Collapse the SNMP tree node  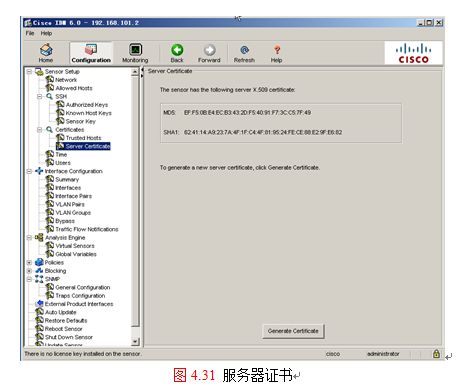(29, 279)
